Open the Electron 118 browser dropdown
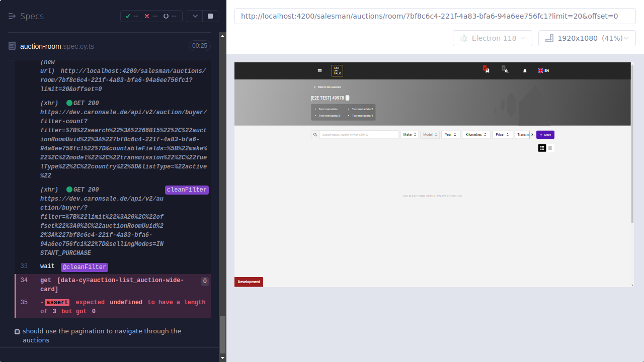This screenshot has width=644, height=362. click(492, 38)
